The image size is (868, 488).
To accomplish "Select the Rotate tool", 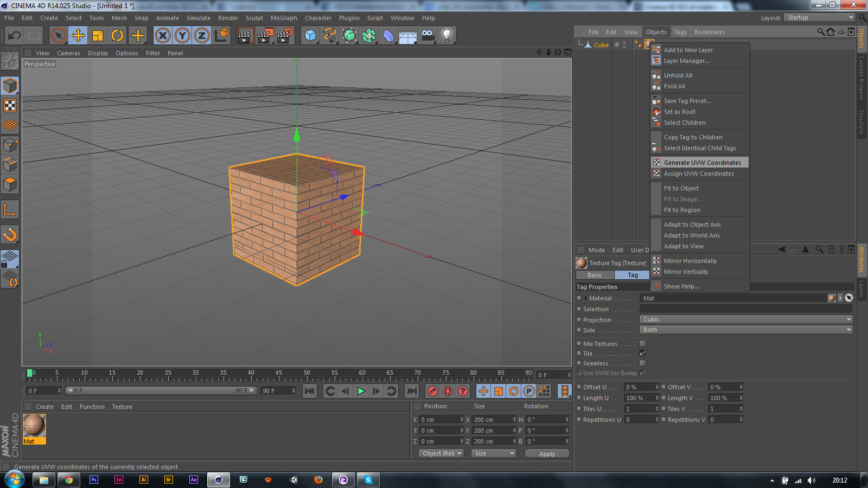I will [x=117, y=36].
